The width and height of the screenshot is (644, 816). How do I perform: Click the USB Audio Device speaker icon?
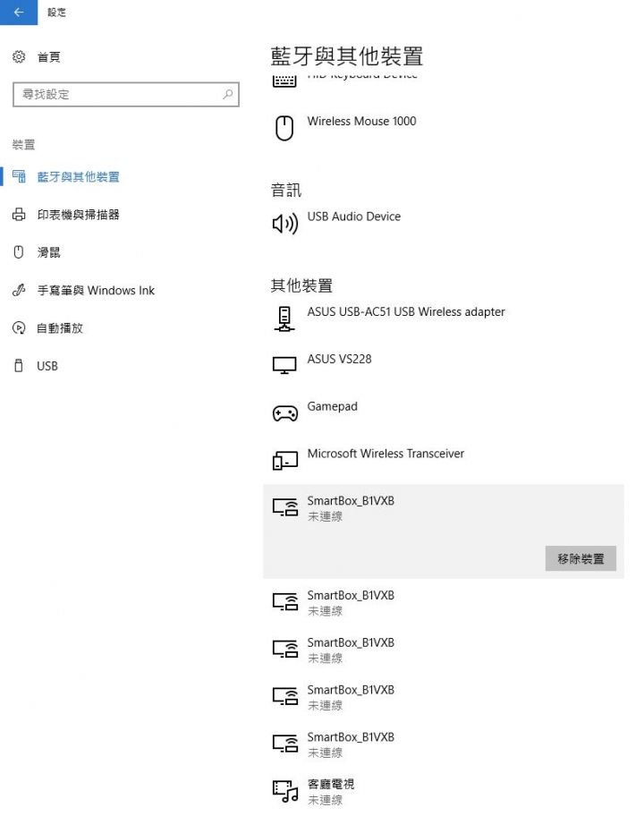[284, 223]
